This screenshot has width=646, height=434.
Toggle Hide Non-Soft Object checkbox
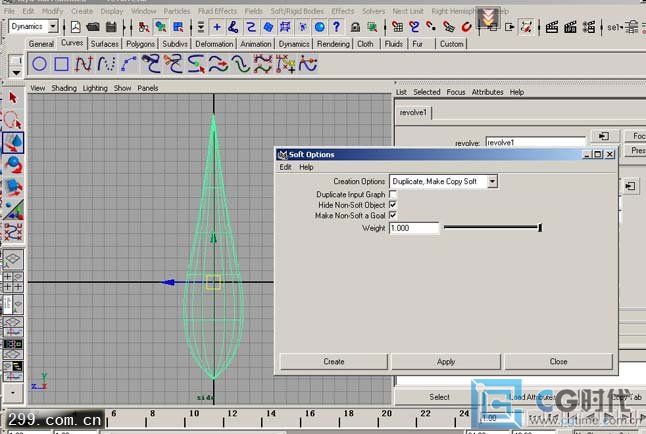coord(393,204)
